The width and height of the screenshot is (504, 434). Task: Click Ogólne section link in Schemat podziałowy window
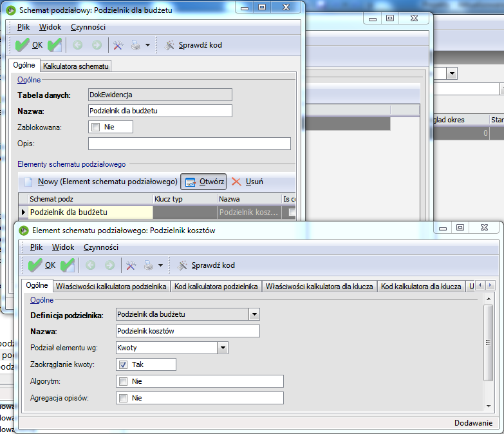(29, 80)
